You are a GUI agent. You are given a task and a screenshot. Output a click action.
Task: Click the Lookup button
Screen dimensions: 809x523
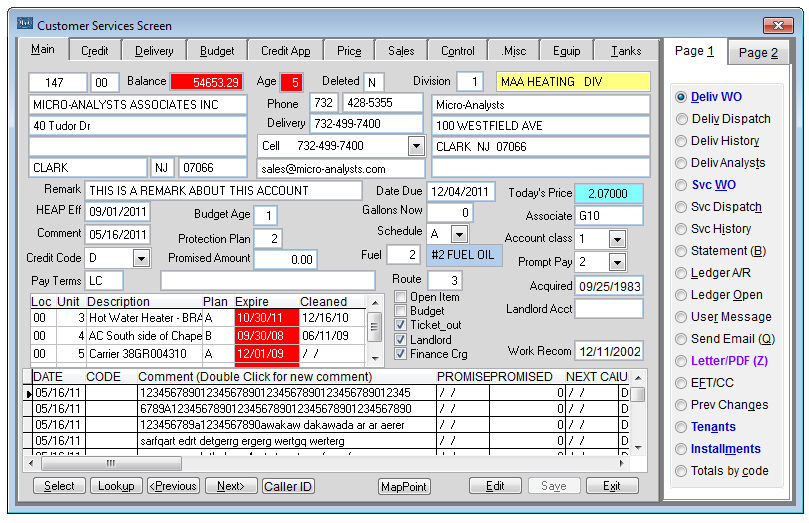[x=116, y=486]
